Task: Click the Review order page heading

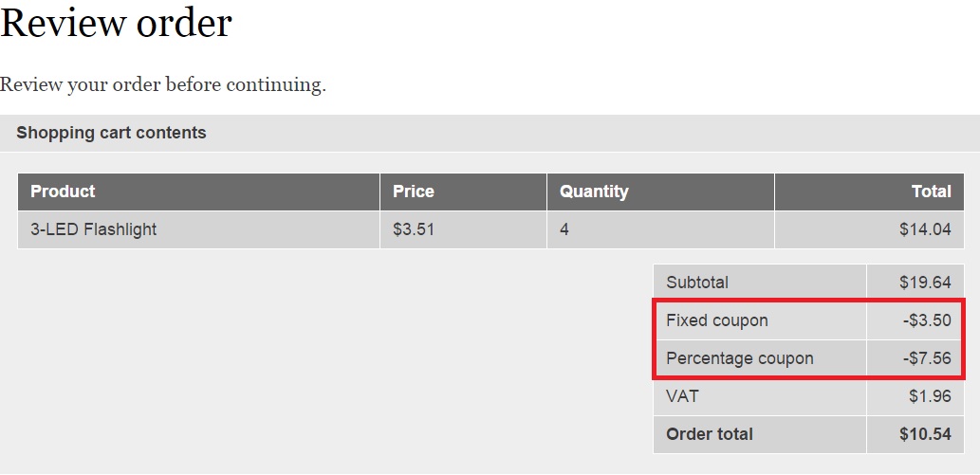Action: coord(116,23)
